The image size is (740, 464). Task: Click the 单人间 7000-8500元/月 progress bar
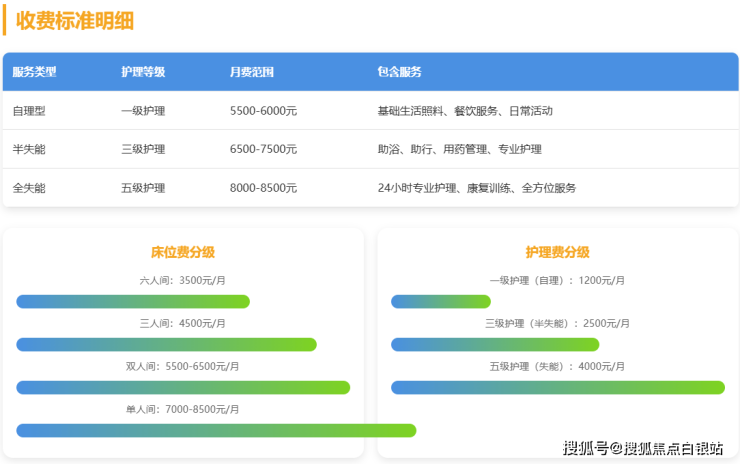coord(216,431)
